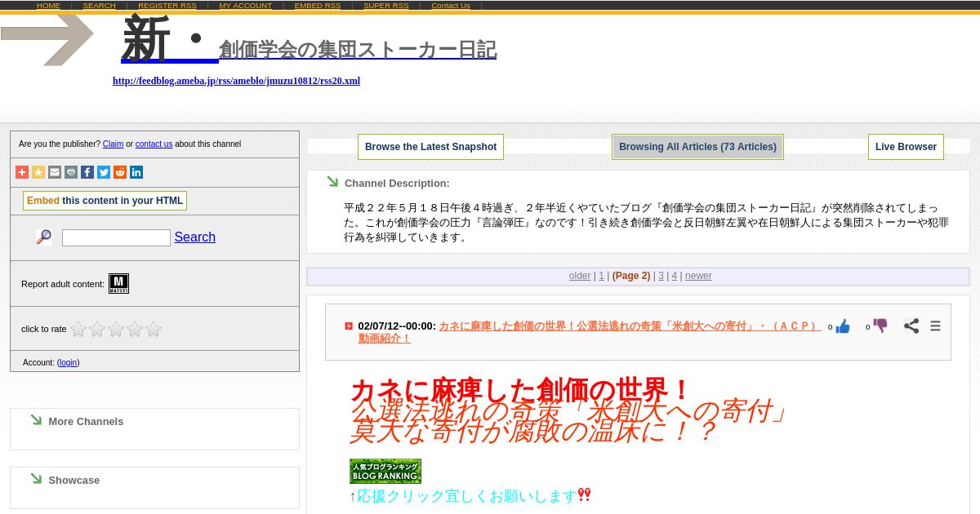980x514 pixels.
Task: Go to older pages link
Action: 580,276
